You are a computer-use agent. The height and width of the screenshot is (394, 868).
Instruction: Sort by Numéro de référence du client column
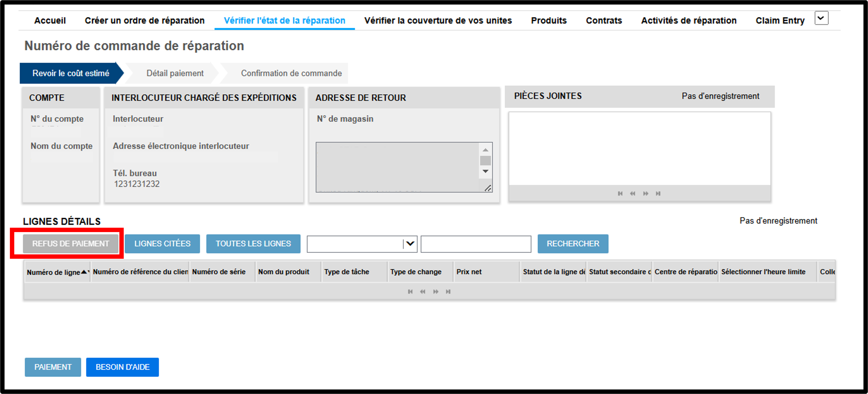(x=141, y=272)
